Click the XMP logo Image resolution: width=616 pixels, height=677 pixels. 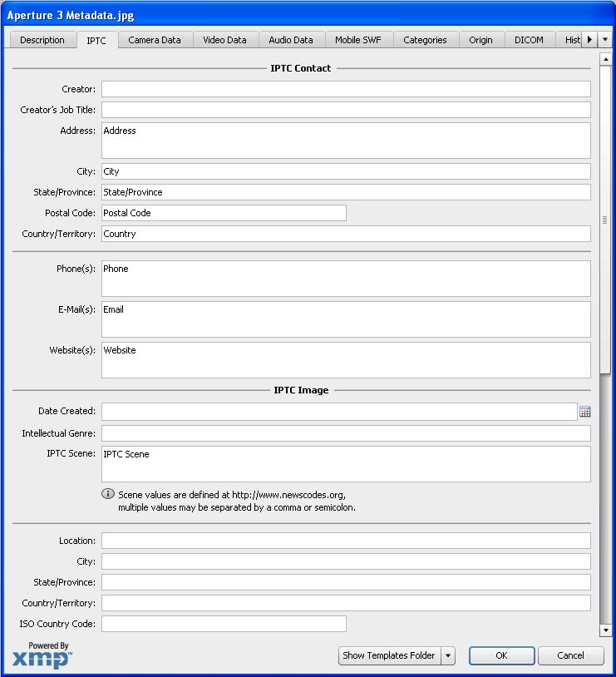tap(42, 658)
